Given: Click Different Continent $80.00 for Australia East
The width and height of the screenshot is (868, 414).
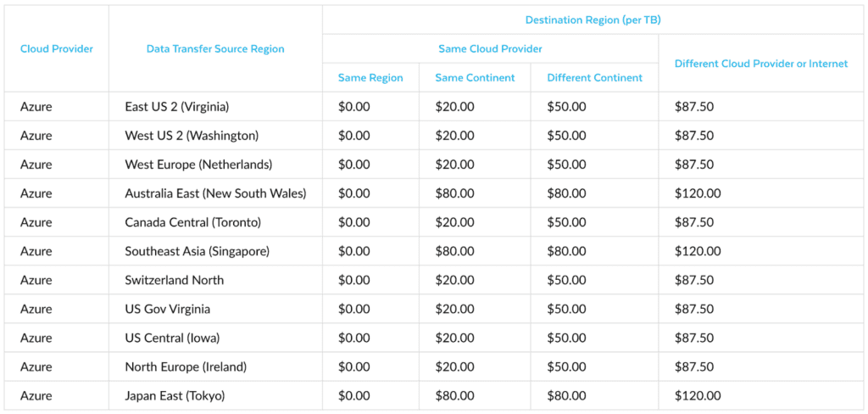Looking at the screenshot, I should pyautogui.click(x=566, y=193).
